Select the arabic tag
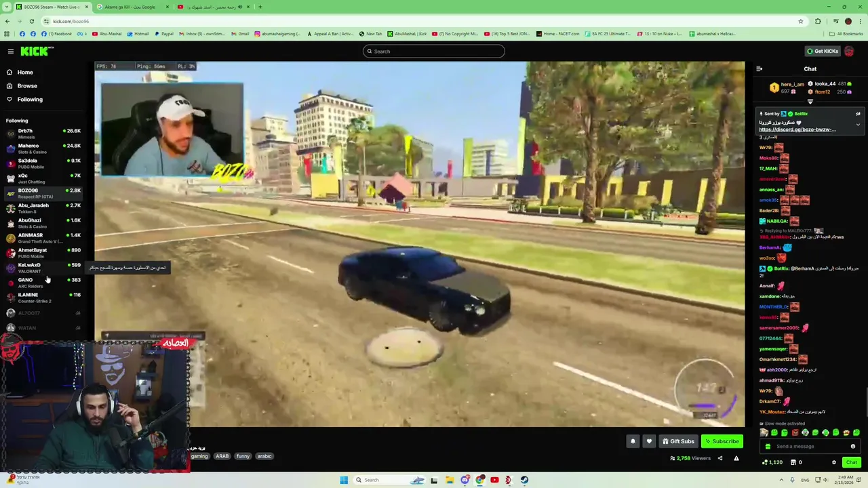The image size is (868, 488). pos(264,456)
